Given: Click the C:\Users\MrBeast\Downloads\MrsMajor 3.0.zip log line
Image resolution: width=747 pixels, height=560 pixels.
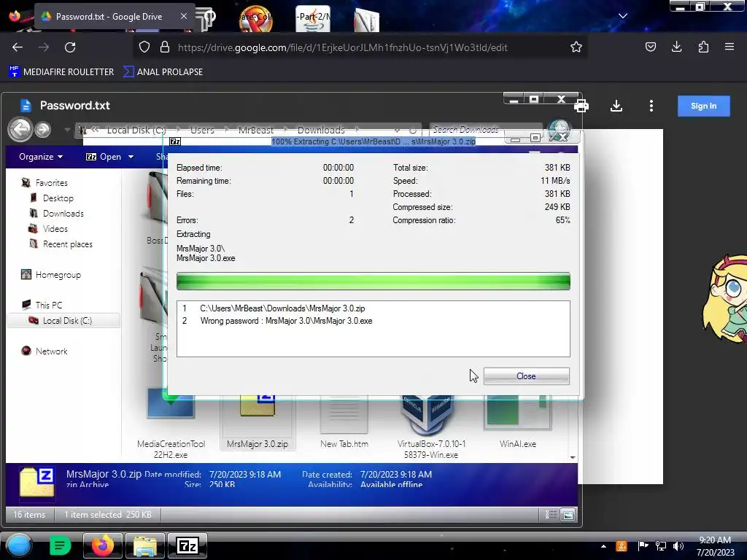Looking at the screenshot, I should [282, 308].
